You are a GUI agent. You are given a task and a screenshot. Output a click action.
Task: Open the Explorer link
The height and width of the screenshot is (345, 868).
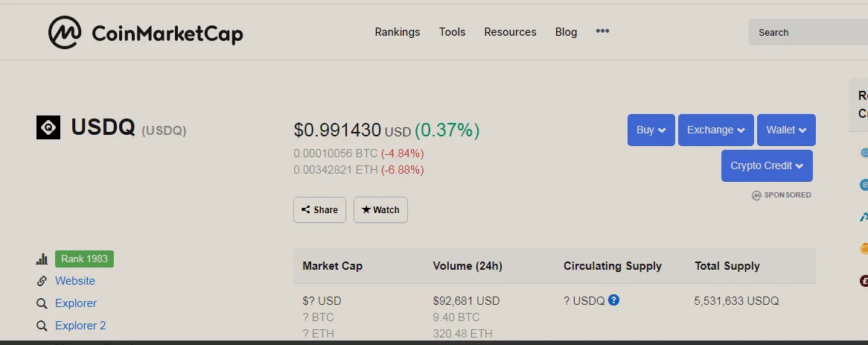76,303
